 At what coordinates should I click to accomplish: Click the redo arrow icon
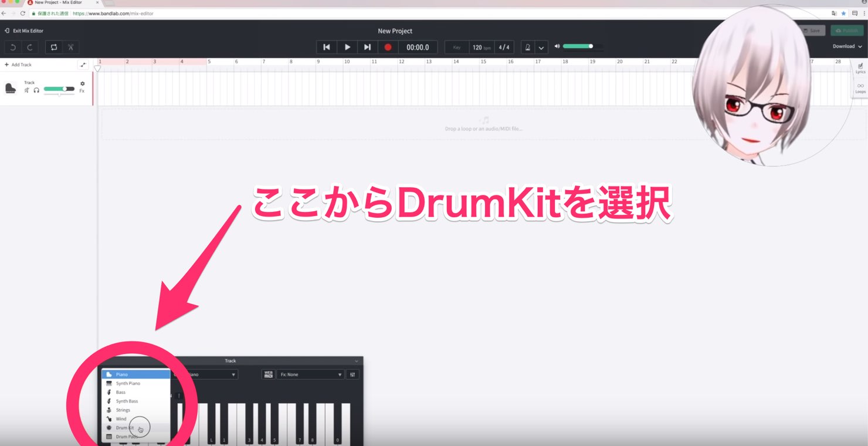[x=30, y=47]
